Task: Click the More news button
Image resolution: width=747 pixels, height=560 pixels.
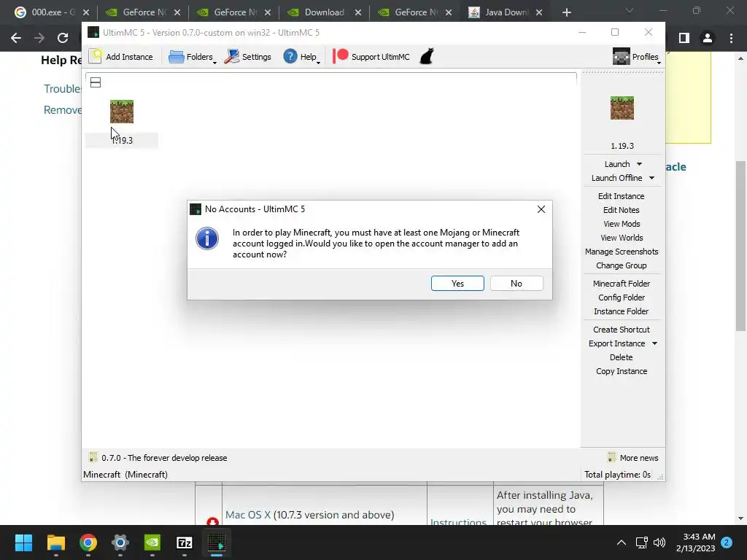Action: coord(632,458)
